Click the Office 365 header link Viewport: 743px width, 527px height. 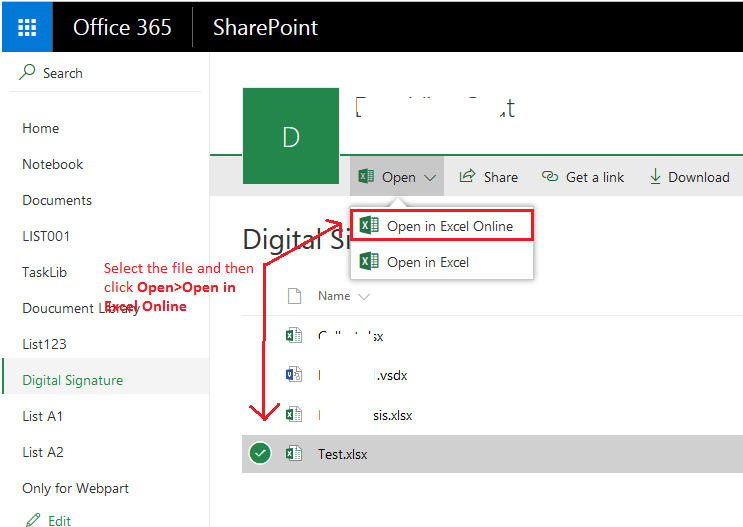point(122,27)
